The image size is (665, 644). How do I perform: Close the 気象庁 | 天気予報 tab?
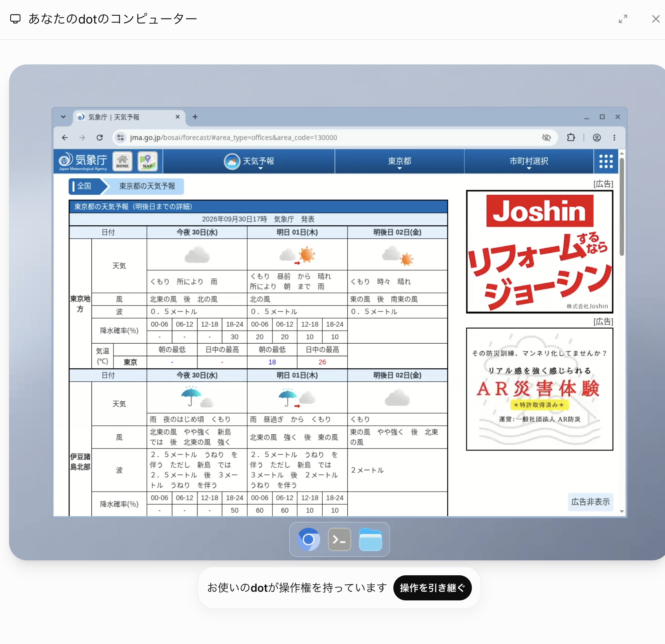point(177,117)
